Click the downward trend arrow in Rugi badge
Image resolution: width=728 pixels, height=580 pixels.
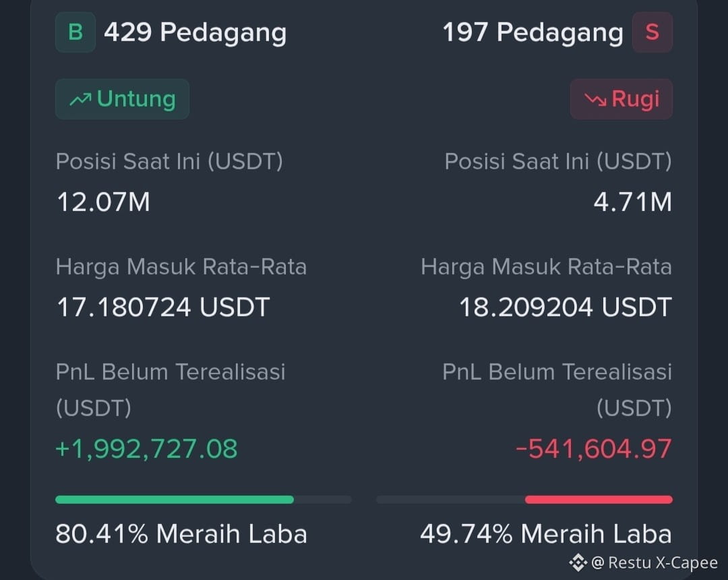tap(596, 99)
